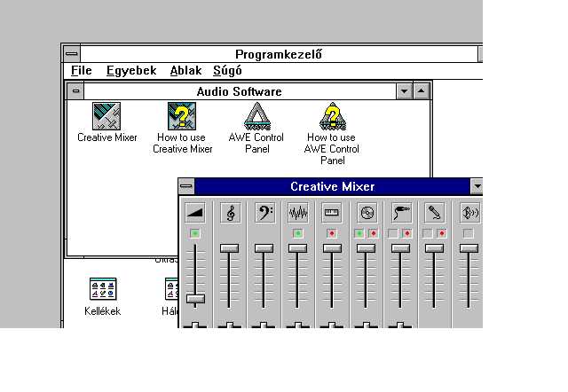Click the line-in volume slider handle
The height and width of the screenshot is (392, 568).
coord(400,248)
